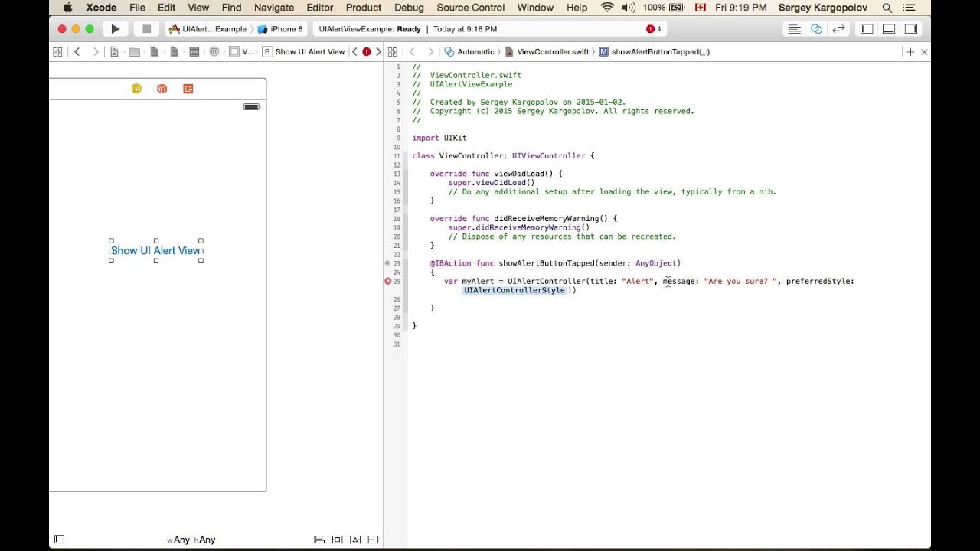Close the assistant editor pane
The image size is (980, 551).
(x=924, y=52)
